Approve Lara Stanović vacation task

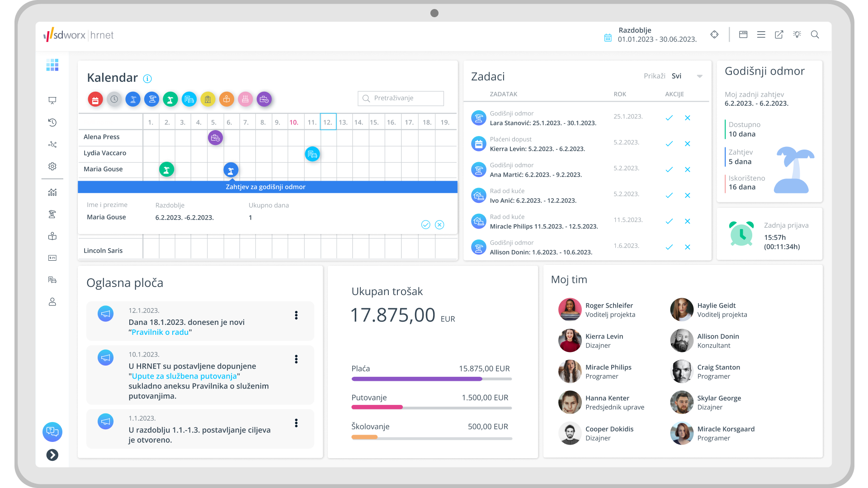[x=669, y=118]
